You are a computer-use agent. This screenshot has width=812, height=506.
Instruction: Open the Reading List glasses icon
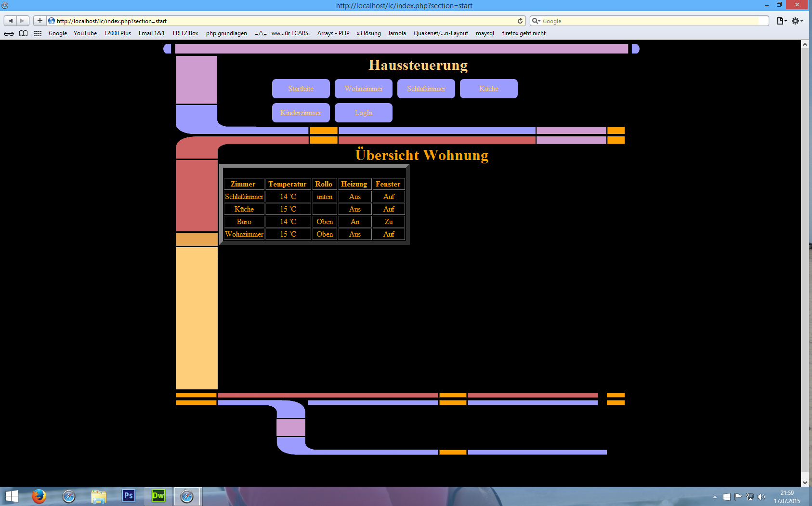(x=9, y=33)
